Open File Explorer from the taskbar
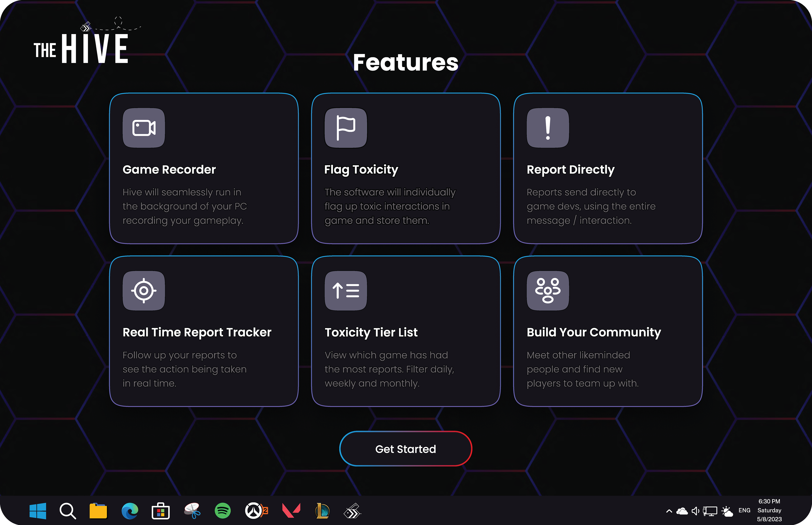812x525 pixels. click(98, 511)
